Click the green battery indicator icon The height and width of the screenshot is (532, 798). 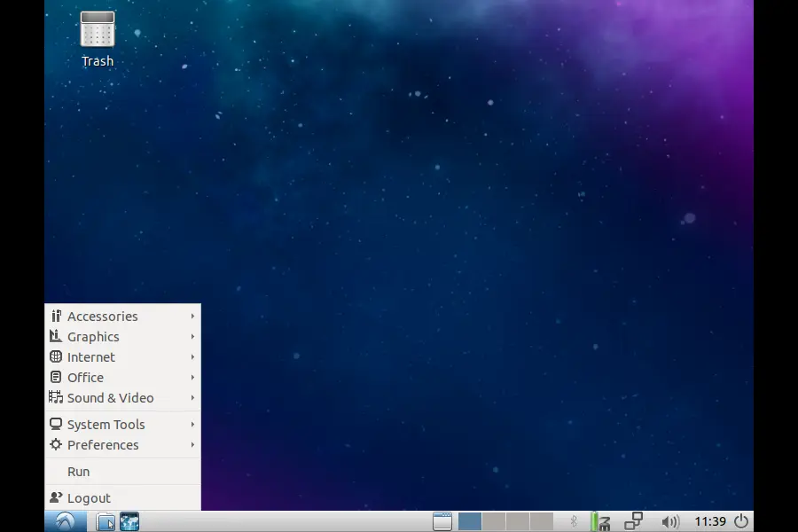click(x=594, y=521)
